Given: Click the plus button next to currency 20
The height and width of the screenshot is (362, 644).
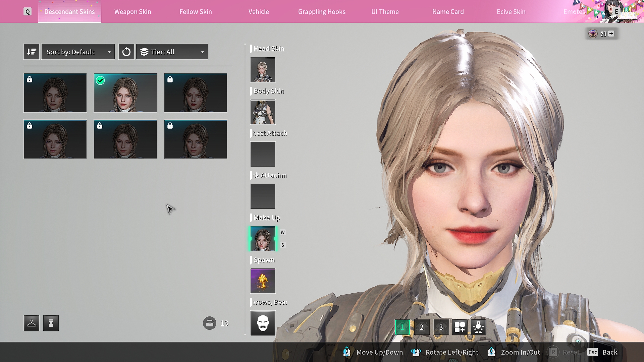Looking at the screenshot, I should click(x=611, y=34).
